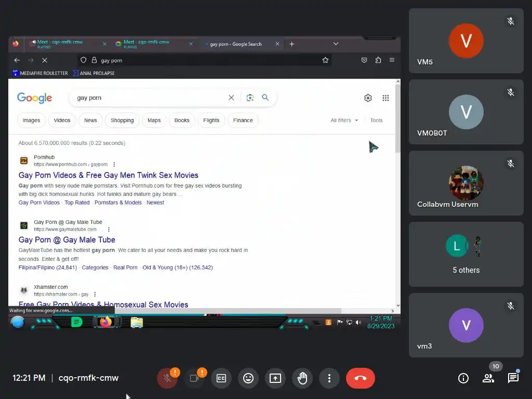Click the taskbar clock 1:21 PM
Viewport: 532px width, 399px height.
pyautogui.click(x=381, y=322)
